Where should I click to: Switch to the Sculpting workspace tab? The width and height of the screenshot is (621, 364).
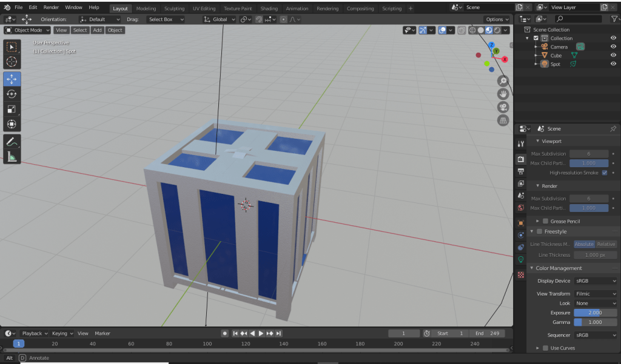[x=174, y=8]
